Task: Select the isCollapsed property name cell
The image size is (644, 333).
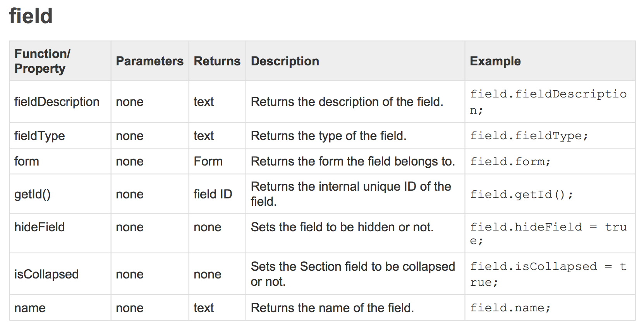Action: coord(46,274)
